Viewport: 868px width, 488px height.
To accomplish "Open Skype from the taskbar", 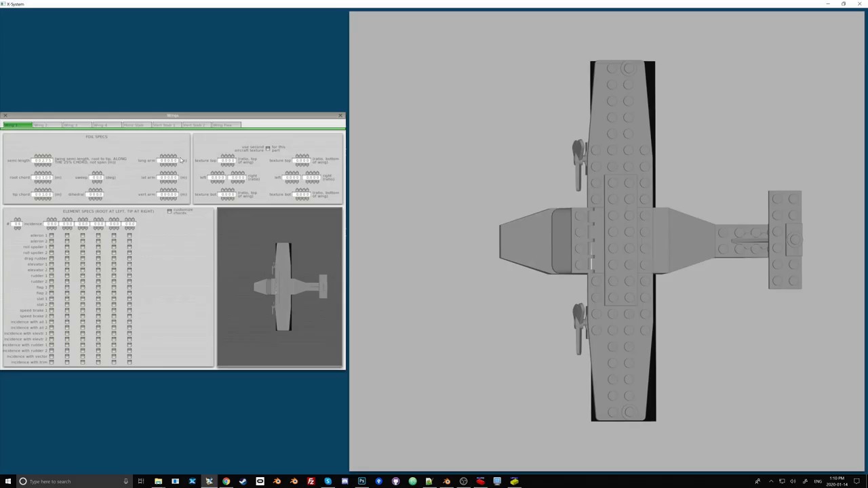I will pyautogui.click(x=328, y=481).
